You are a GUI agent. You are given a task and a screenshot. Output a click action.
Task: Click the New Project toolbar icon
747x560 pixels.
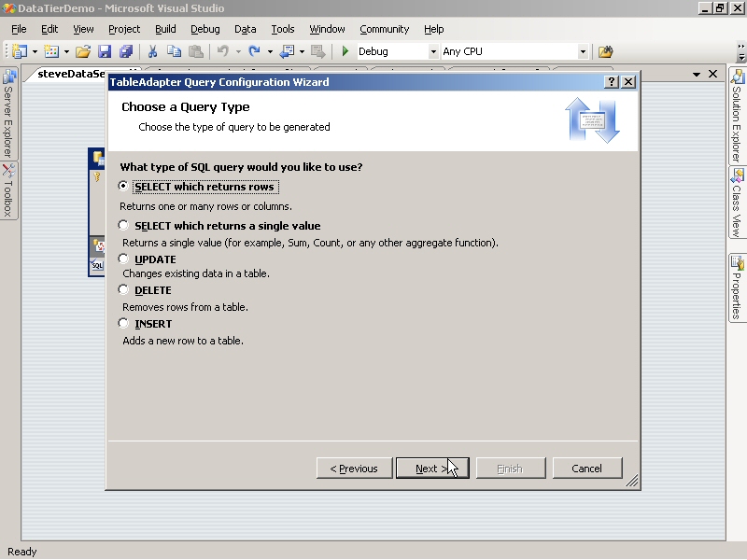[20, 51]
